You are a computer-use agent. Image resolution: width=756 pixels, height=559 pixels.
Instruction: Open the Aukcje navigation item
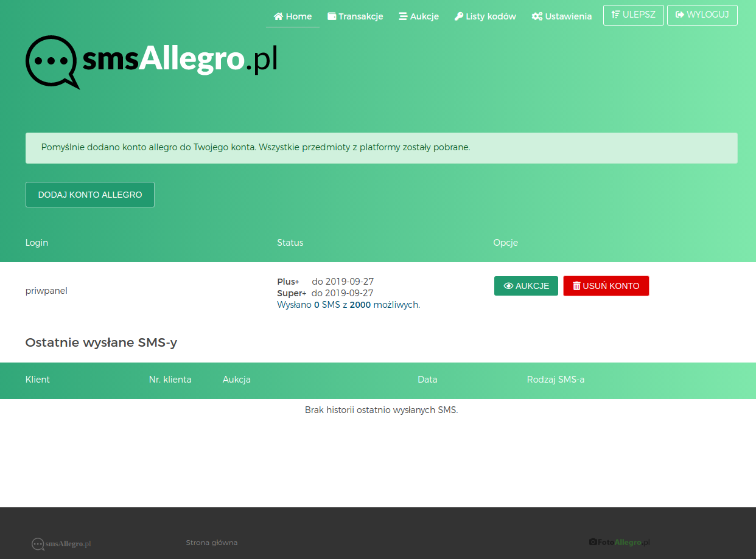(419, 16)
